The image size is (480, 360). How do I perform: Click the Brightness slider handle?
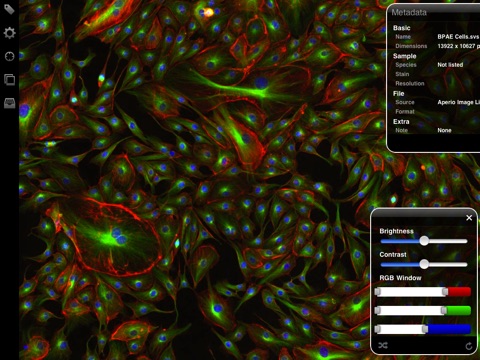point(424,241)
